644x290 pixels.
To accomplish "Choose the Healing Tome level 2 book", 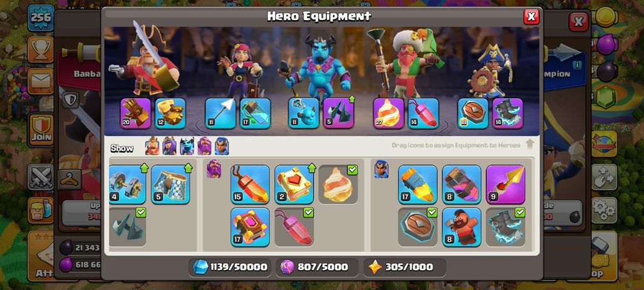I will coord(294,184).
